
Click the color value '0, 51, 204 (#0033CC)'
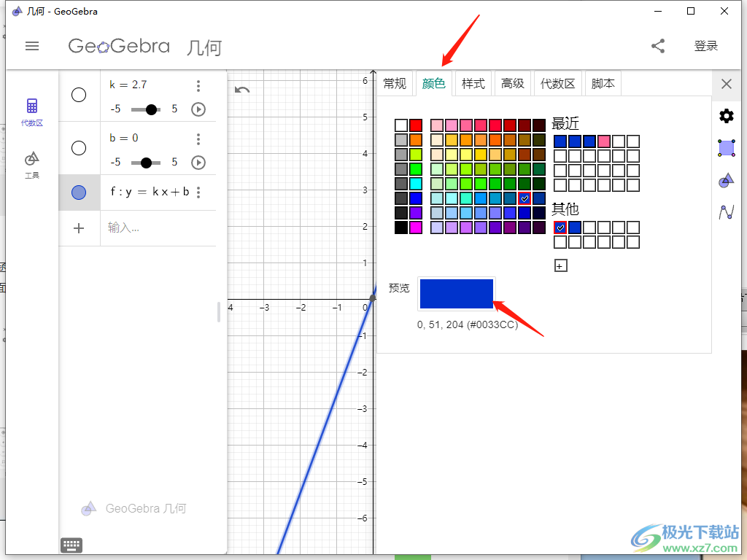[x=468, y=324]
